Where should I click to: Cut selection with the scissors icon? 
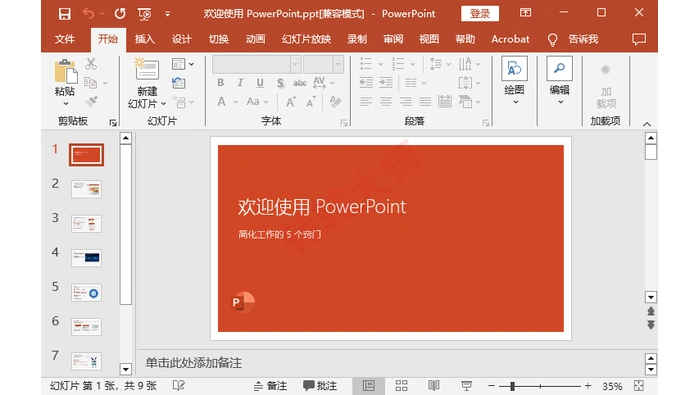pos(91,64)
